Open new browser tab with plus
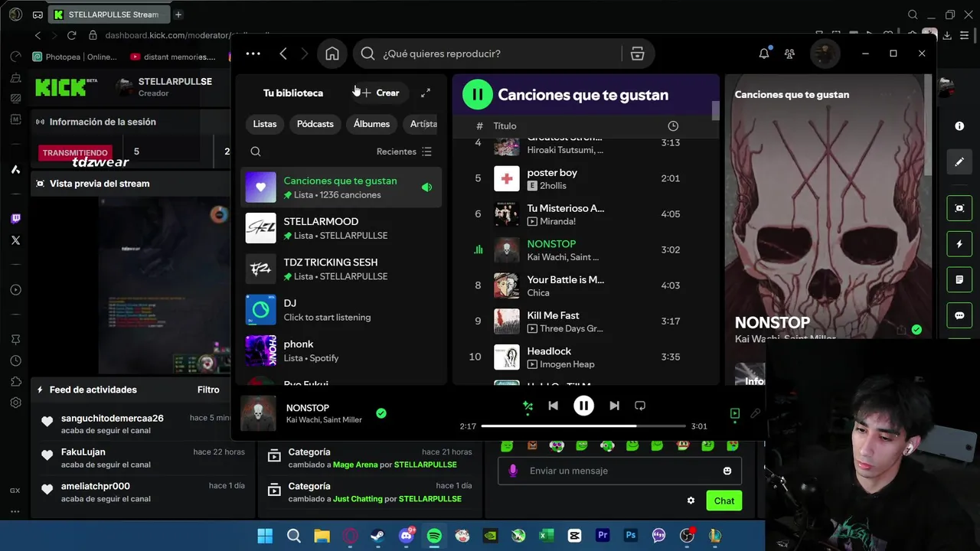The width and height of the screenshot is (980, 551). point(178,15)
